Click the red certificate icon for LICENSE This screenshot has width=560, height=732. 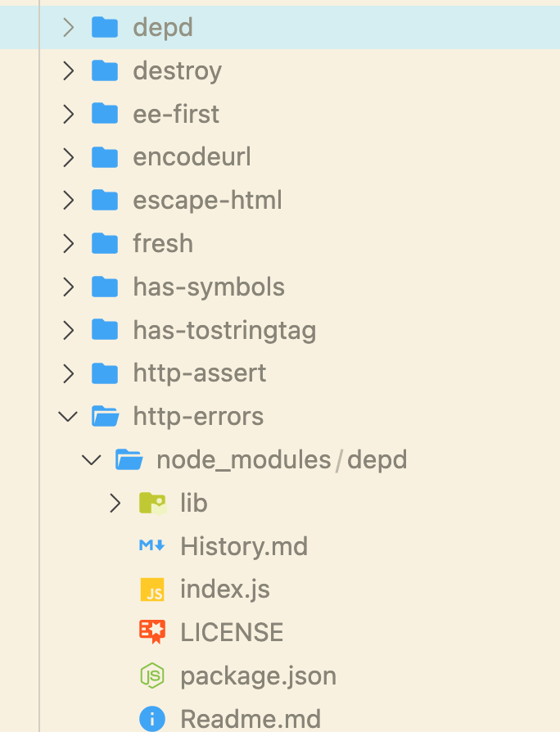pyautogui.click(x=152, y=632)
